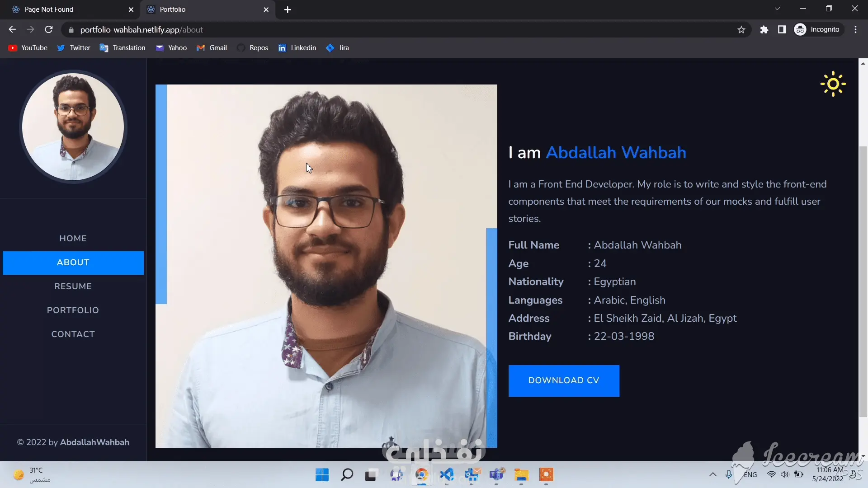Open the Linkedin bookmark

point(297,48)
